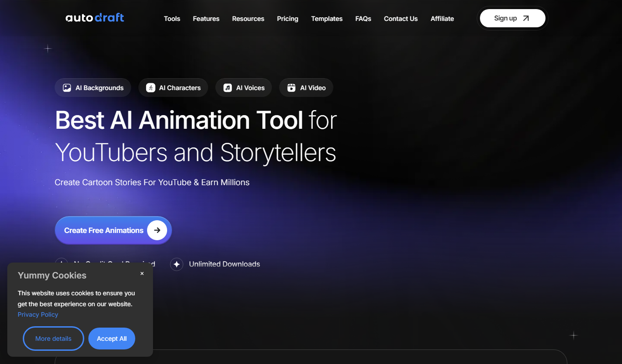Open the Affiliate page
The image size is (622, 364).
click(442, 19)
